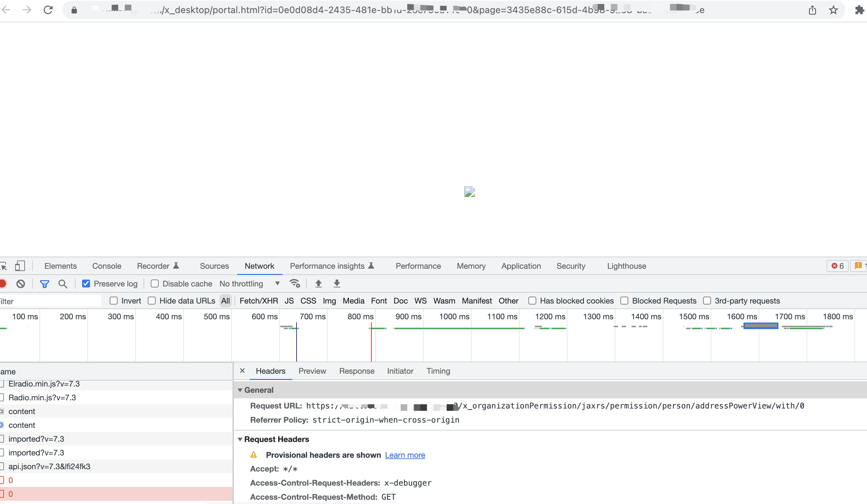Open the Timing tab of request
The width and height of the screenshot is (867, 504).
click(x=438, y=371)
